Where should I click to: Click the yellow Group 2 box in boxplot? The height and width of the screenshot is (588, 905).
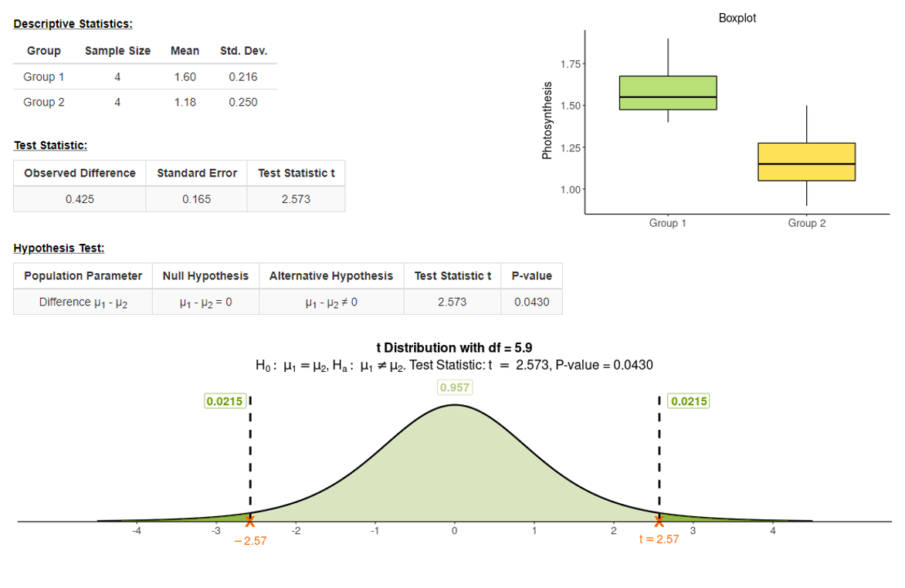[x=806, y=161]
